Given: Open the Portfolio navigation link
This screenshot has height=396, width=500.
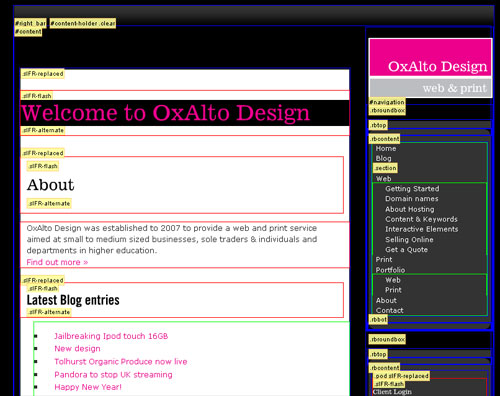Looking at the screenshot, I should click(x=390, y=270).
